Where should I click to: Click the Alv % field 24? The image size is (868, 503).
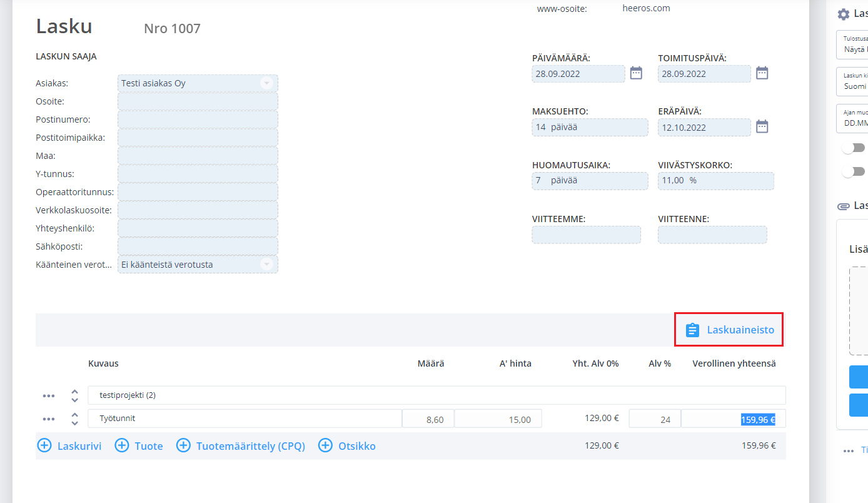[655, 419]
